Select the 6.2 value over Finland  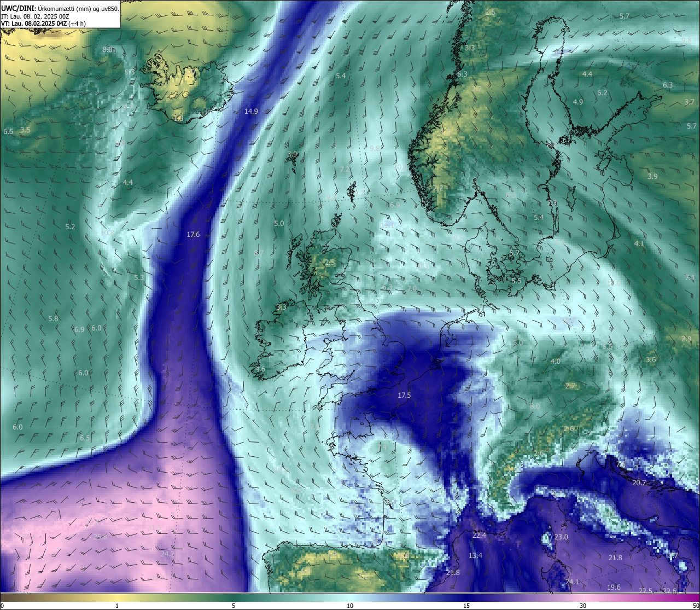pos(602,93)
